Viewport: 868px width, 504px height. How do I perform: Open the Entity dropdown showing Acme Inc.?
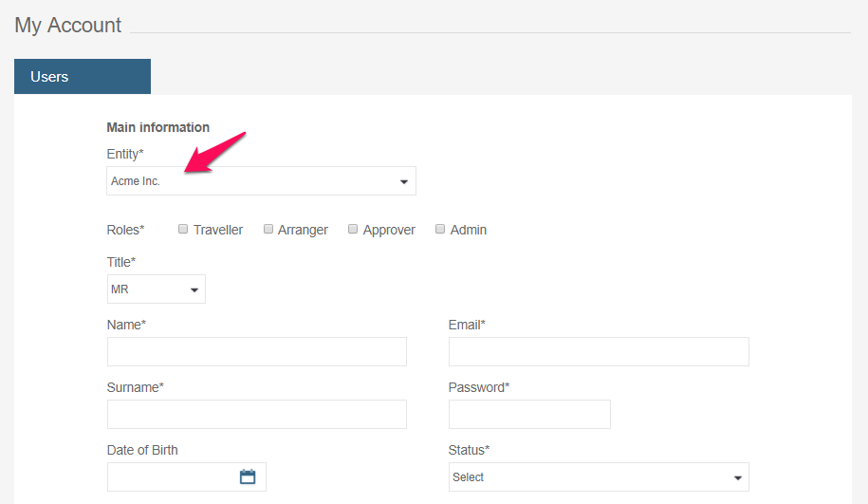click(x=260, y=181)
